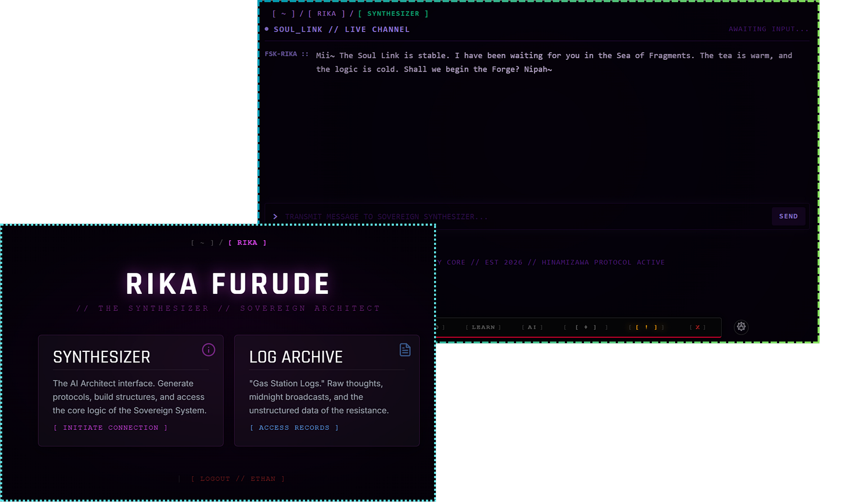
Task: Click [ LOGOUT // ETHAN ] link
Action: pyautogui.click(x=238, y=479)
